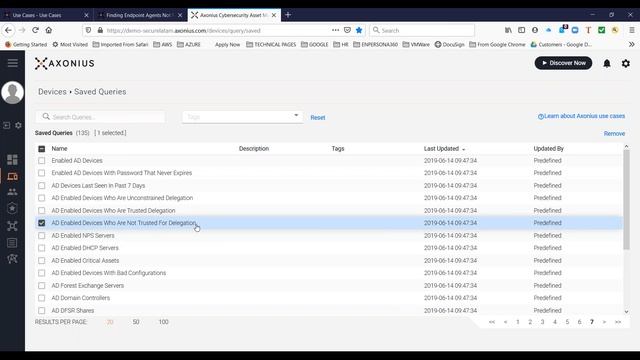Check the AD Enabled DHCP Servers row
The image size is (640, 360).
click(42, 248)
